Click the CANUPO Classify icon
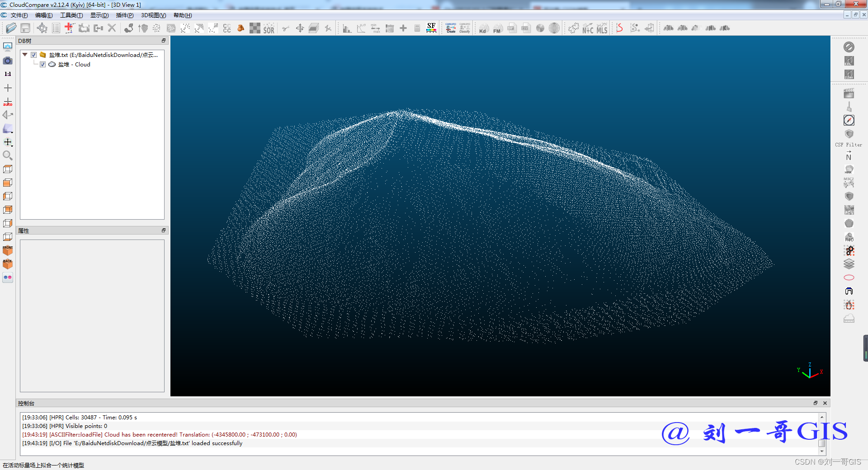The image size is (868, 470). (x=465, y=28)
